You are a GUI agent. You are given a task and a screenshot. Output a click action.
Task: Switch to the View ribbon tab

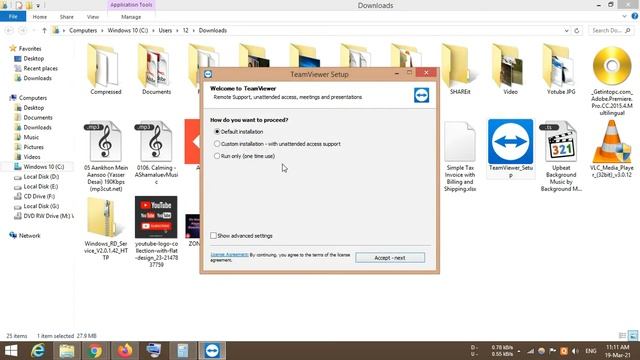point(93,17)
